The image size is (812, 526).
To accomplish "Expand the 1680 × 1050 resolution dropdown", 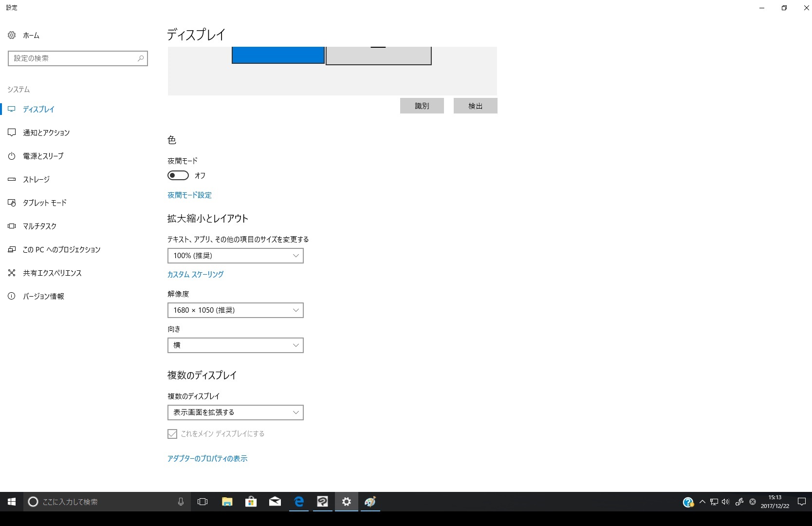I will 236,310.
